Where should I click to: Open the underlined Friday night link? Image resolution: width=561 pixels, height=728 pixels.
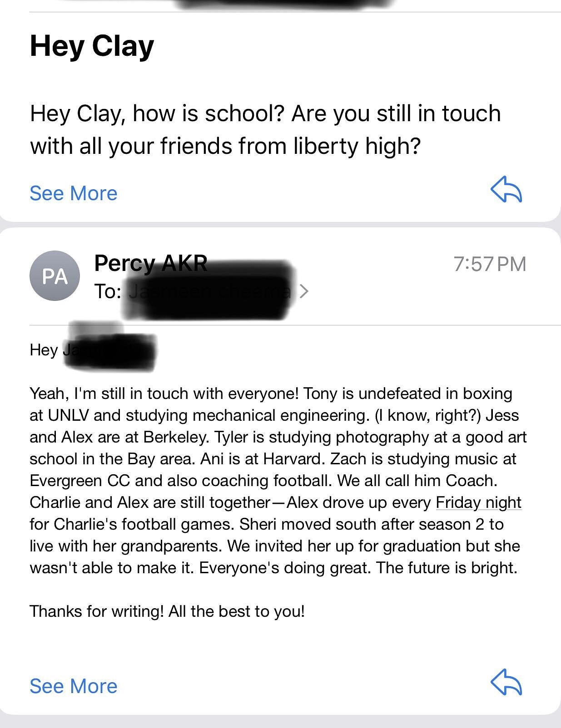tap(478, 502)
